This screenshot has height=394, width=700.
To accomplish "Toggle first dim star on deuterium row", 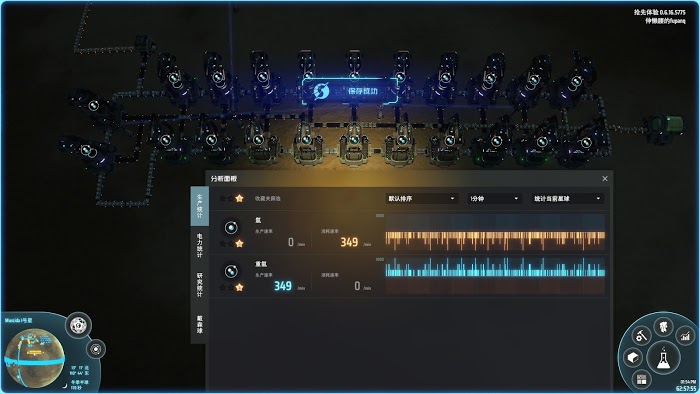I will pos(222,287).
